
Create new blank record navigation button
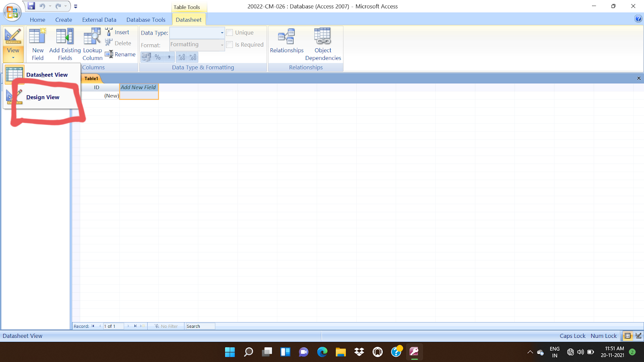tap(142, 326)
